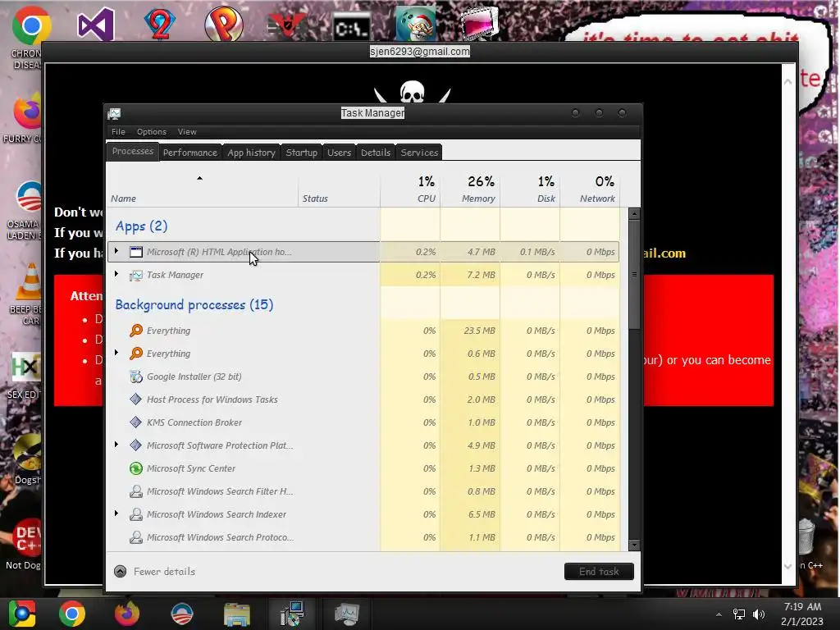This screenshot has height=630, width=840.
Task: Select the Microsoft (R) HTML Application host icon
Action: point(136,252)
